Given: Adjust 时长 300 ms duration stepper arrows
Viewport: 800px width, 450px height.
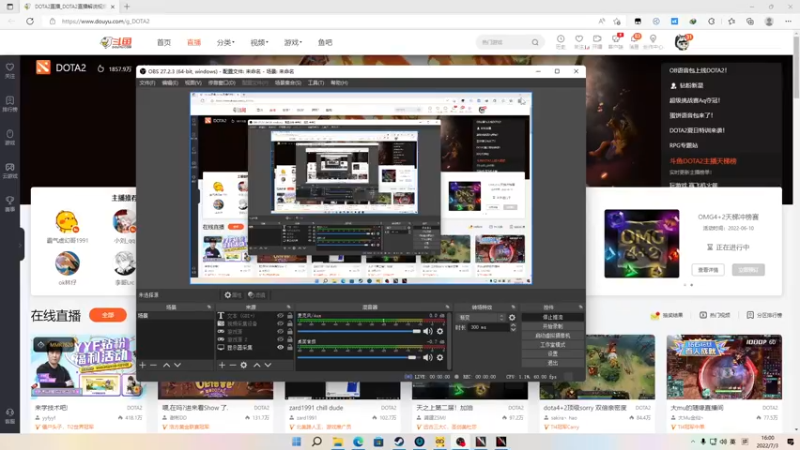Looking at the screenshot, I should (x=513, y=328).
